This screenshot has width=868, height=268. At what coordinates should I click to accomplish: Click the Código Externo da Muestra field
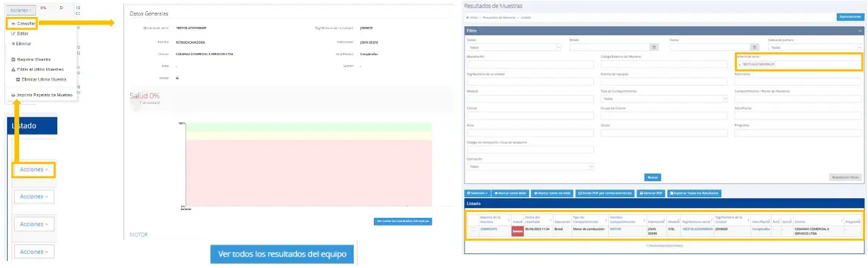(665, 64)
